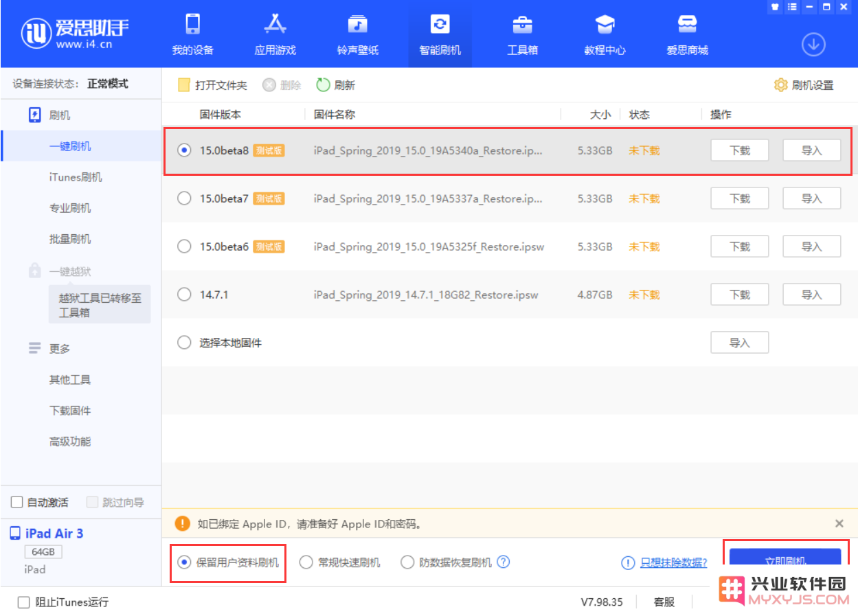Click iPad_Spring_2019_15.0_19A5325f_Restore.ipsw file name
This screenshot has width=858, height=616.
[x=427, y=247]
